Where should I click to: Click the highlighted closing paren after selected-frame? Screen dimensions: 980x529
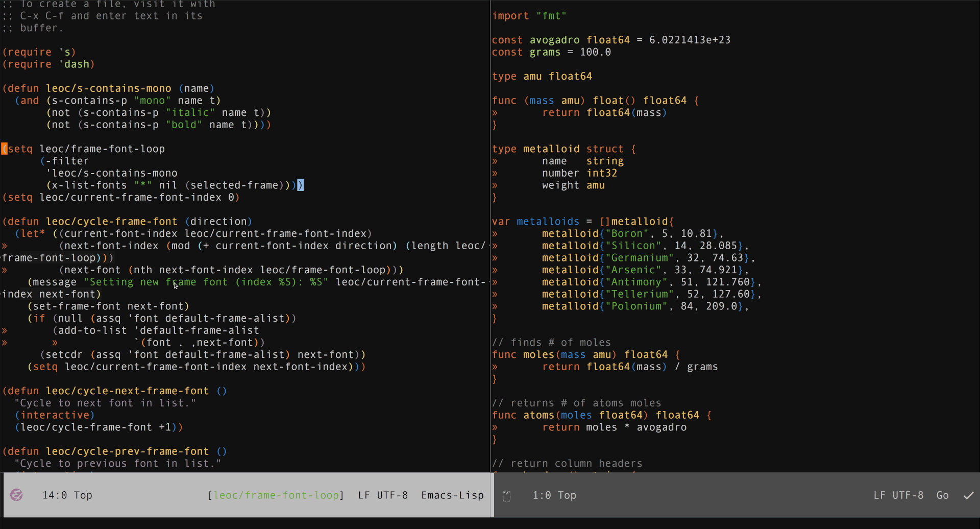[300, 185]
